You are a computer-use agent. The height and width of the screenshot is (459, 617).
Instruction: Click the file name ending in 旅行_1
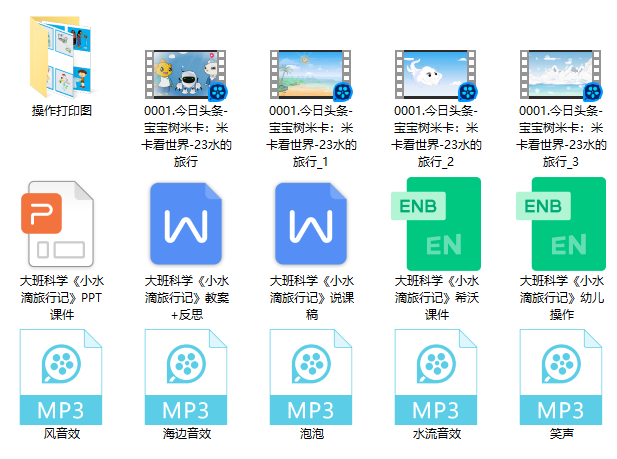click(x=311, y=136)
